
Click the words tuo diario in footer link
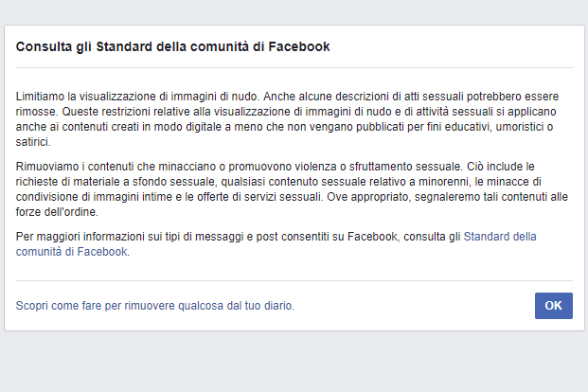pos(269,306)
